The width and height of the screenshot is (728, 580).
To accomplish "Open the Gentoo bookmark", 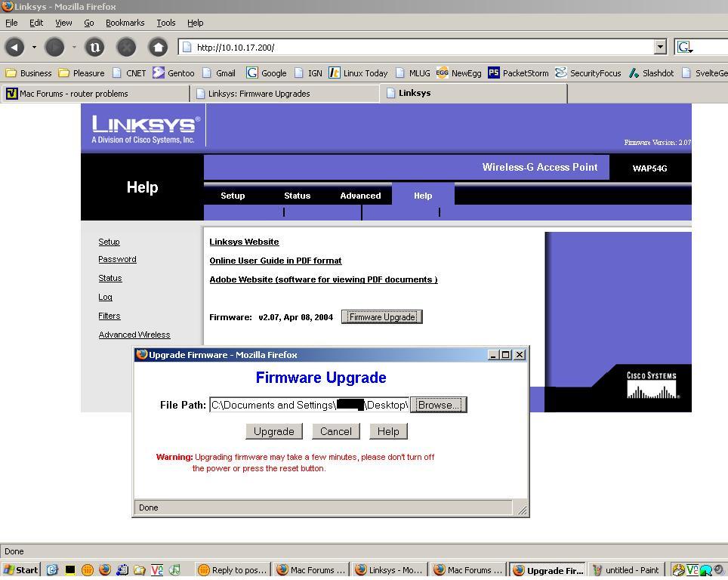I will click(x=174, y=73).
